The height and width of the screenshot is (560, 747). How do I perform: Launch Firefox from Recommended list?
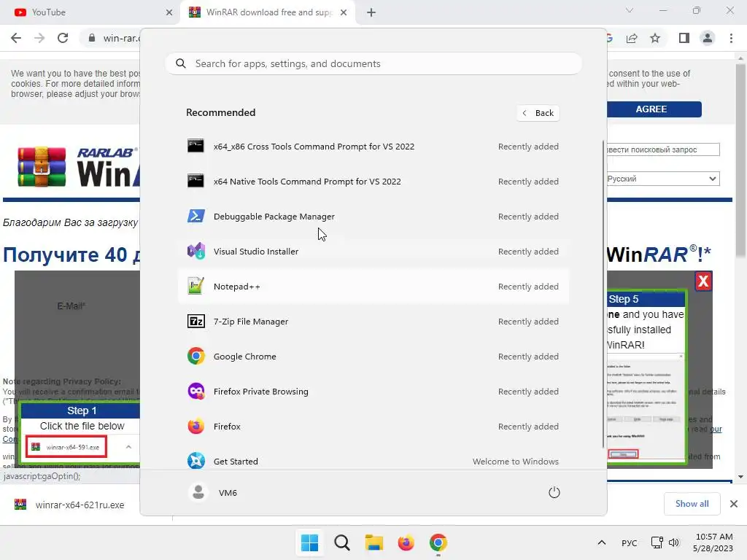click(373, 426)
